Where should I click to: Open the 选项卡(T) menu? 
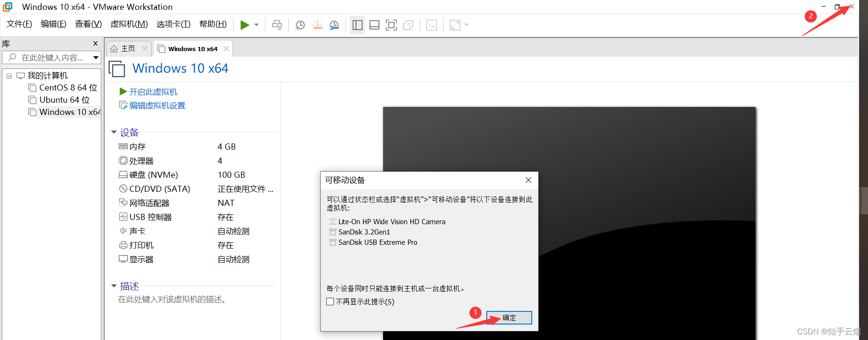coord(174,24)
